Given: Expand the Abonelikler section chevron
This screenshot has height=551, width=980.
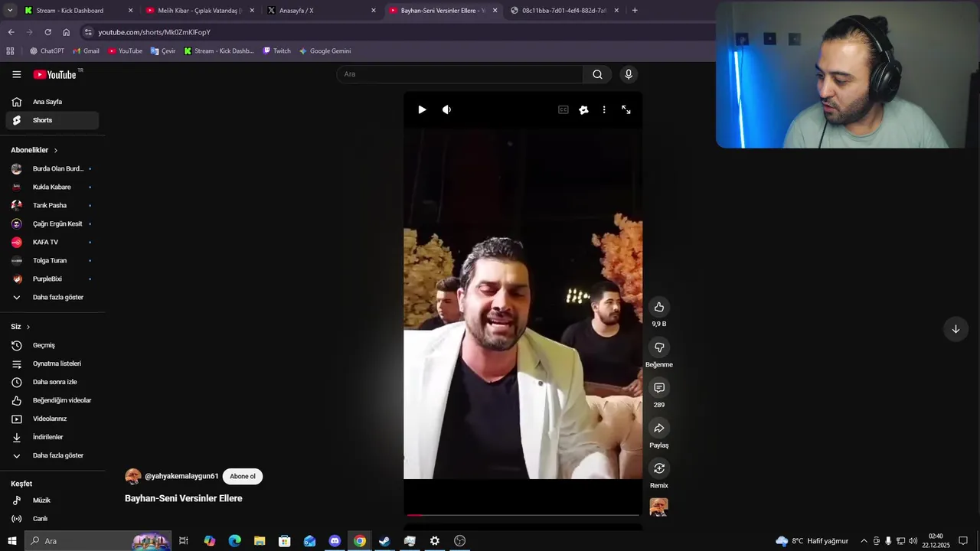Looking at the screenshot, I should [56, 150].
